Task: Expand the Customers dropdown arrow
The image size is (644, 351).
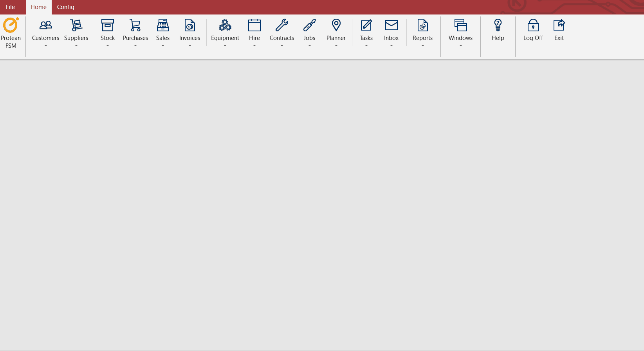Action: [46, 46]
